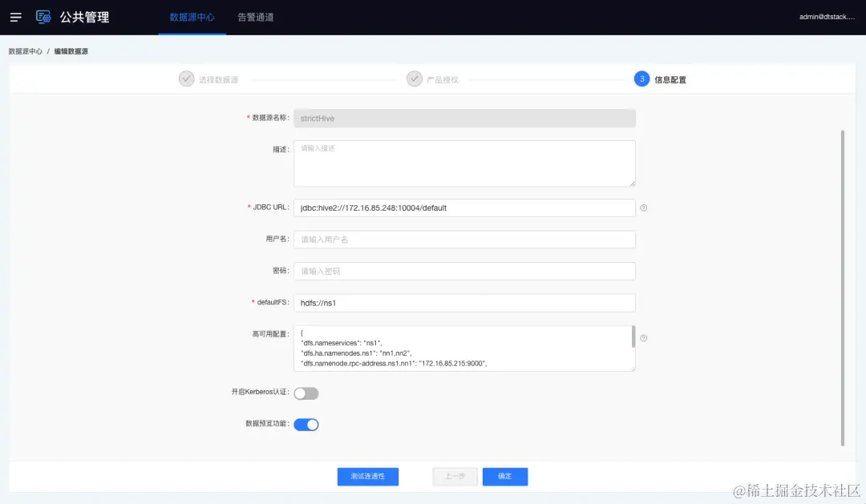Click help icon beside JDBC URL
Viewport: 866px width, 504px height.
point(643,208)
